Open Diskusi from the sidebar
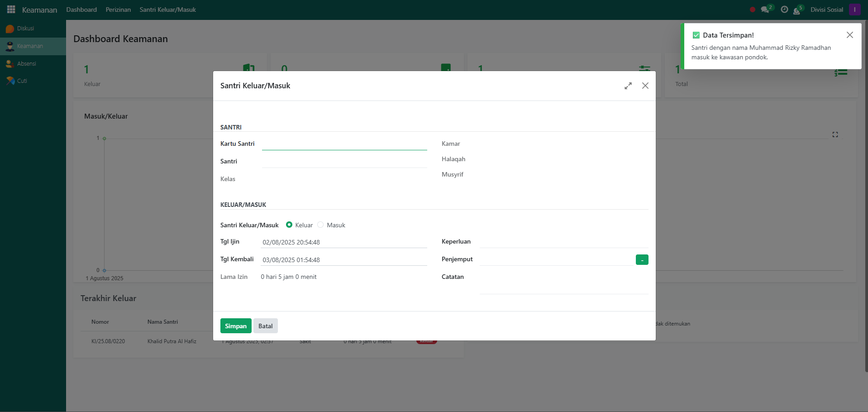Screen dimensions: 868x412 [x=25, y=29]
